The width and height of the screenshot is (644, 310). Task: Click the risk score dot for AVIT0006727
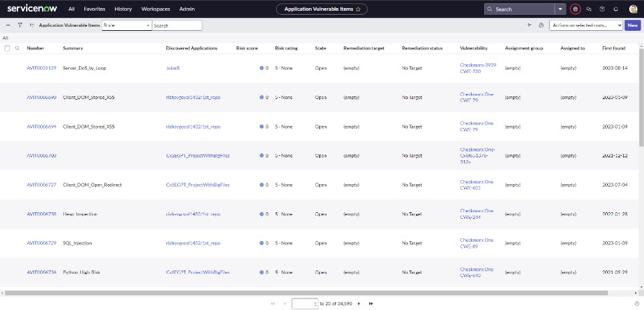point(261,185)
